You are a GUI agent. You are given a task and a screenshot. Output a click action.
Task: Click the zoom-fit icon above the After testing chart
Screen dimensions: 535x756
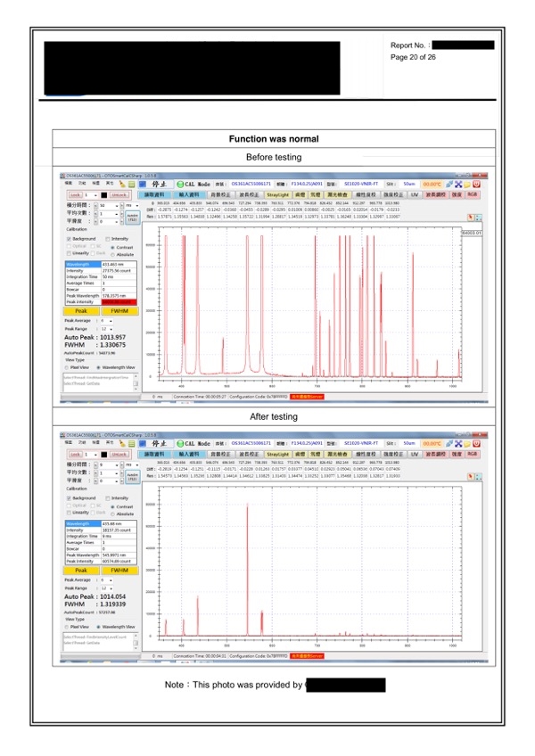pos(479,477)
